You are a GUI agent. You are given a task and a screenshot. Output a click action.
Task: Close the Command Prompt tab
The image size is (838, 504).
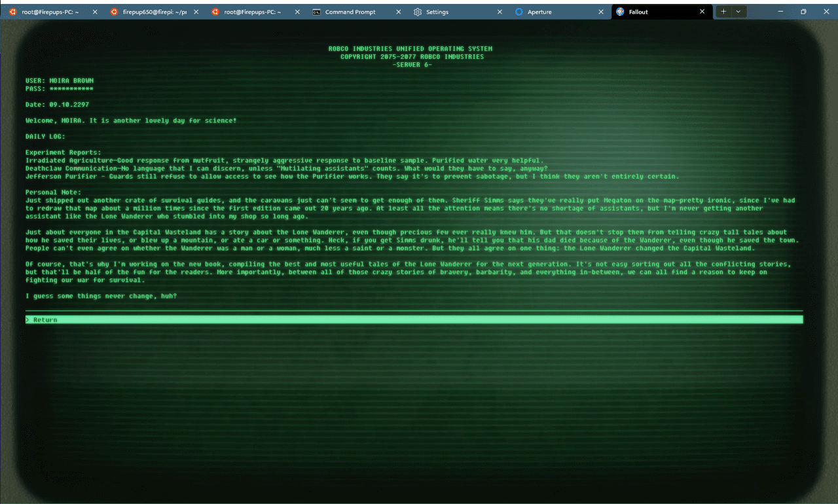coord(399,12)
